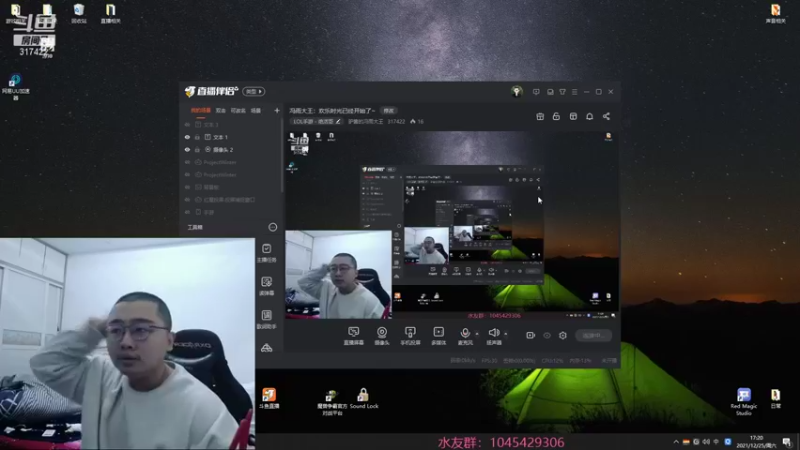Switch to the 我的场景 tab
800x450 pixels.
(x=201, y=110)
